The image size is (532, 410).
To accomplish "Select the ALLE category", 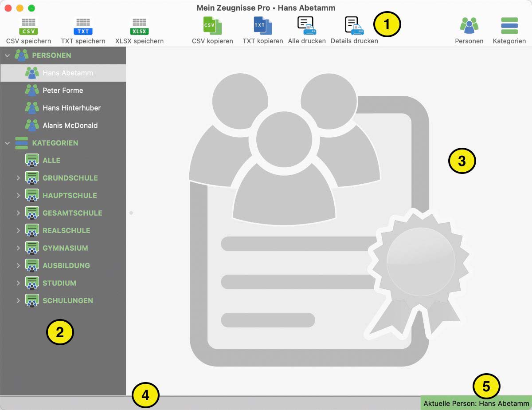I will coord(51,161).
